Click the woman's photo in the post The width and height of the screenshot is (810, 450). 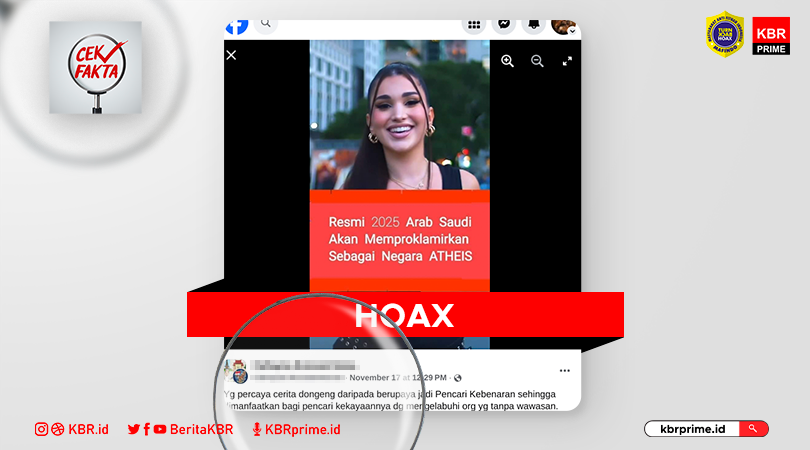(400, 115)
